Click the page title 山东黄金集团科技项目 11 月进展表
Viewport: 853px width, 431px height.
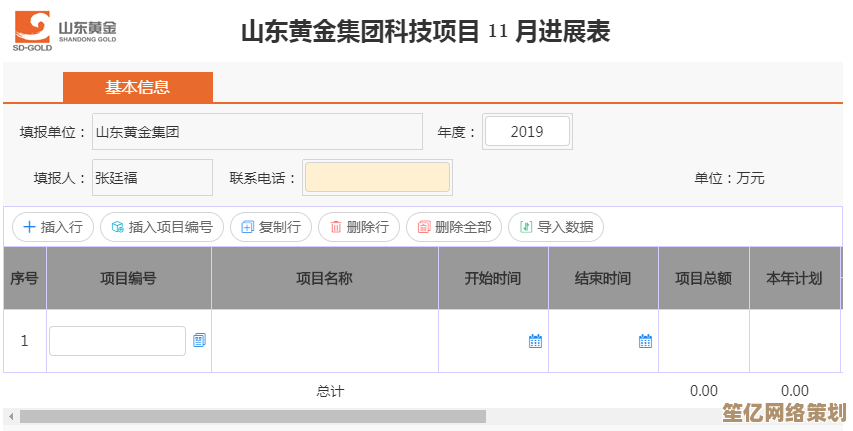click(425, 32)
